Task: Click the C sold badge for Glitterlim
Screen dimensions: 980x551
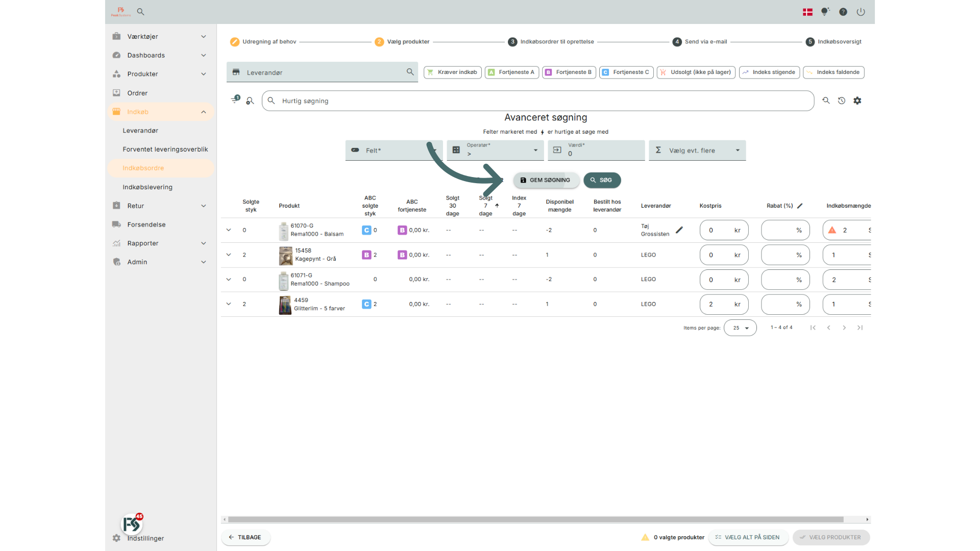Action: [x=366, y=304]
